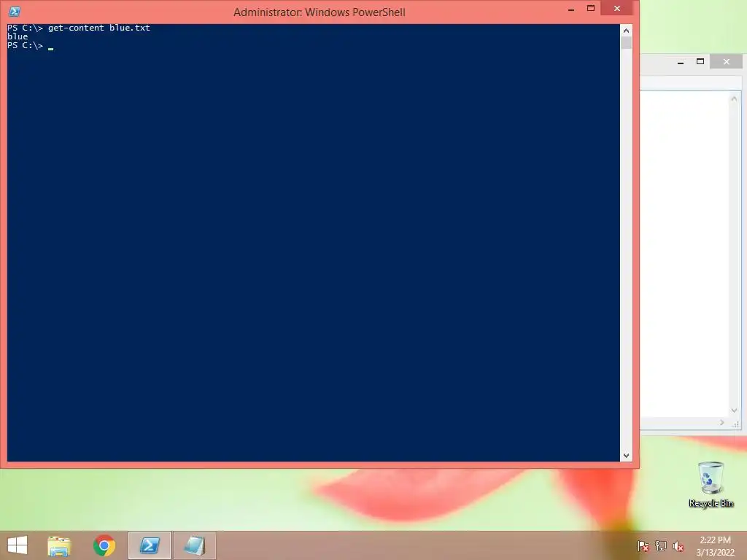Close the Administrator PowerShell window
This screenshot has height=560, width=747.
click(617, 9)
